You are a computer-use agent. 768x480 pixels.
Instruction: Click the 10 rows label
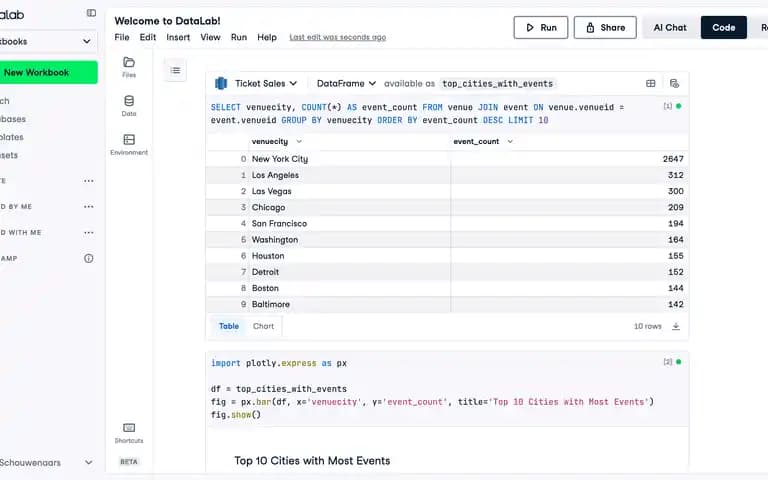(x=648, y=326)
